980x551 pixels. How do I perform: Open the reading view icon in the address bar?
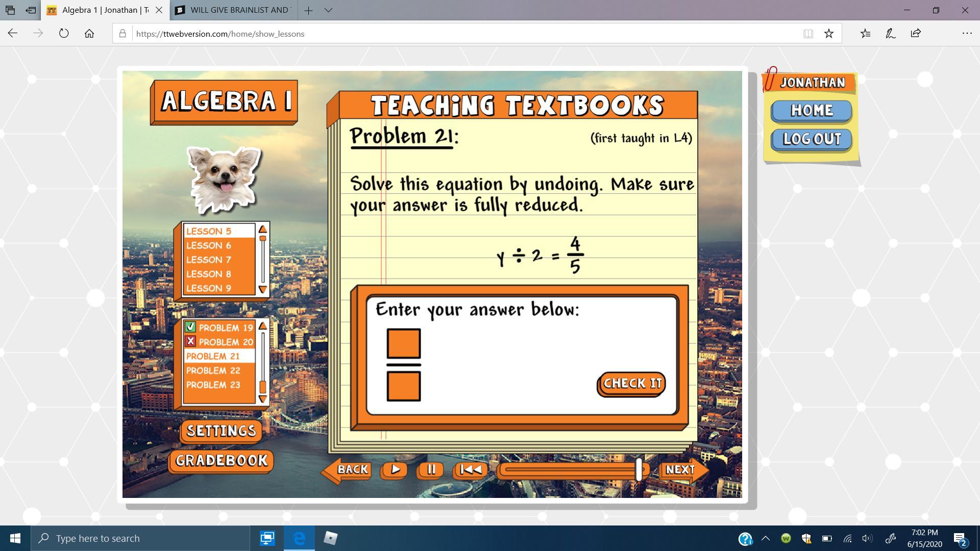807,34
